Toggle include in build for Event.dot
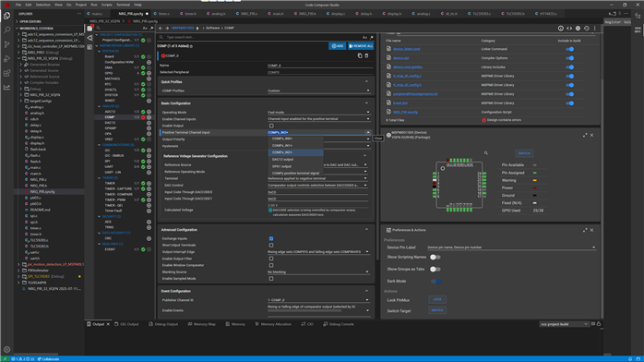This screenshot has height=362, width=644. click(x=569, y=103)
